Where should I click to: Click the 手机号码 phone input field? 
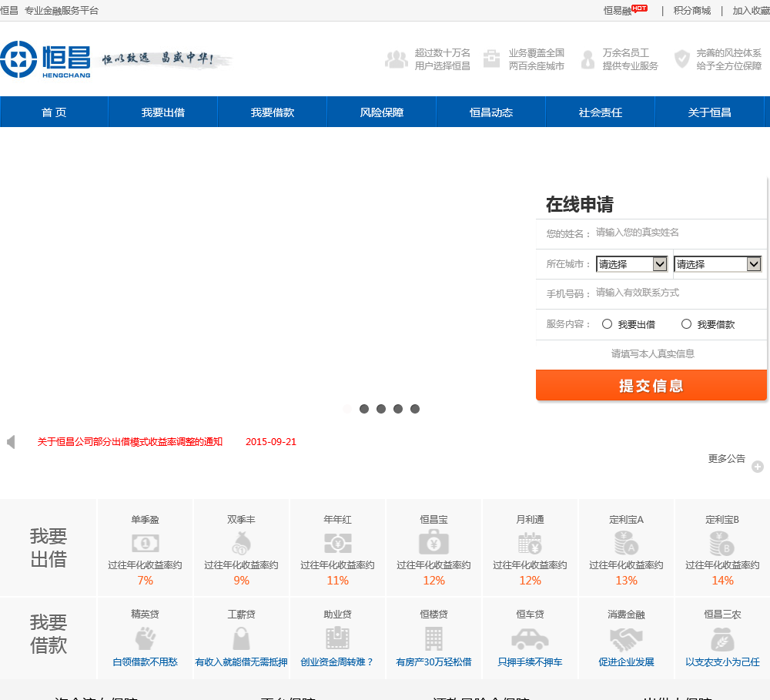pos(678,293)
